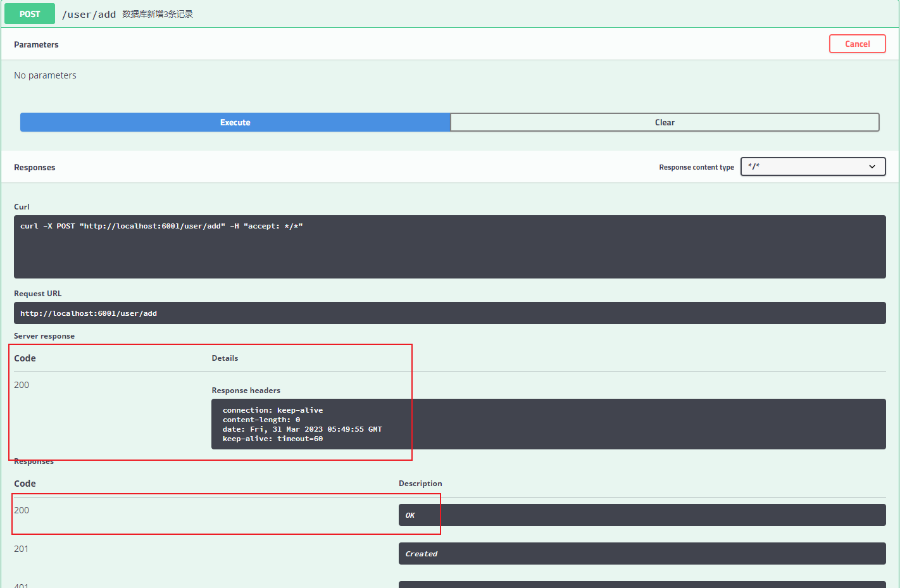Click the Responses section header

click(35, 167)
